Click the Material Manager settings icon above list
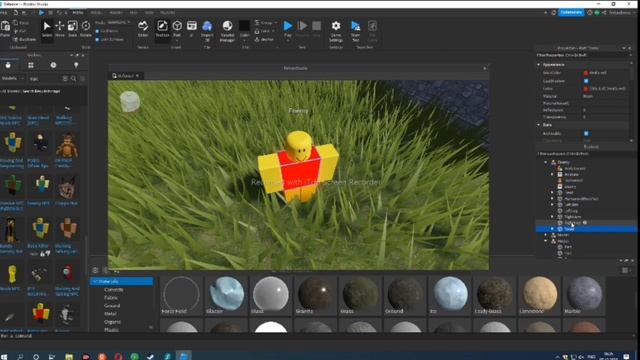 click(x=95, y=270)
